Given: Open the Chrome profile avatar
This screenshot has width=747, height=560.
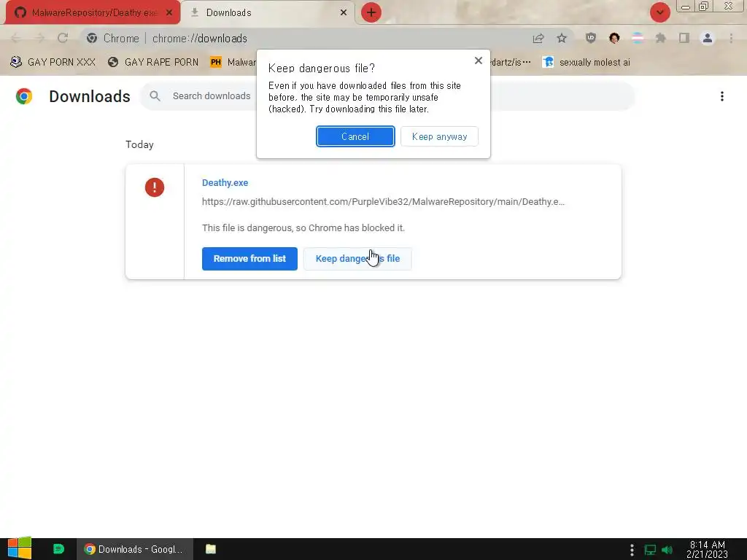Looking at the screenshot, I should coord(708,38).
